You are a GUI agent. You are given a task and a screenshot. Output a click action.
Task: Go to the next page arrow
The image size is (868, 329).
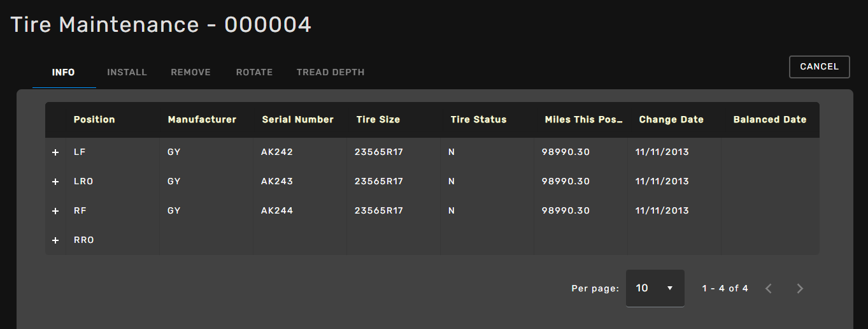point(800,289)
